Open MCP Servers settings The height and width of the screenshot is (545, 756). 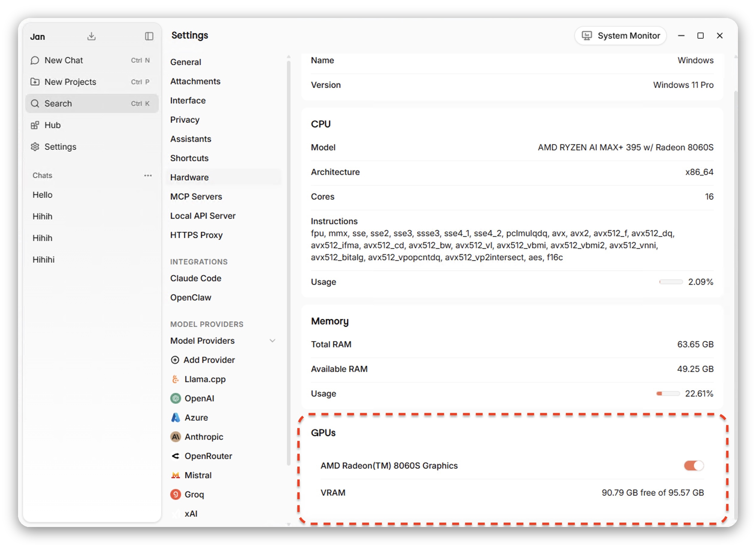click(x=196, y=196)
